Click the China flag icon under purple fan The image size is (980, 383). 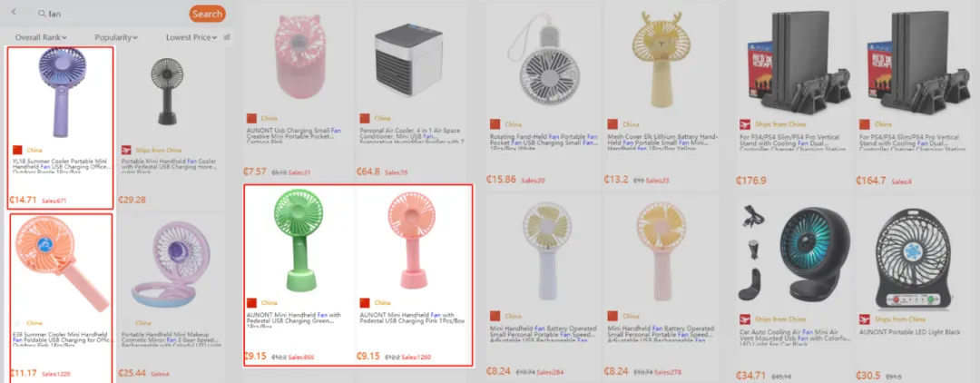click(17, 150)
